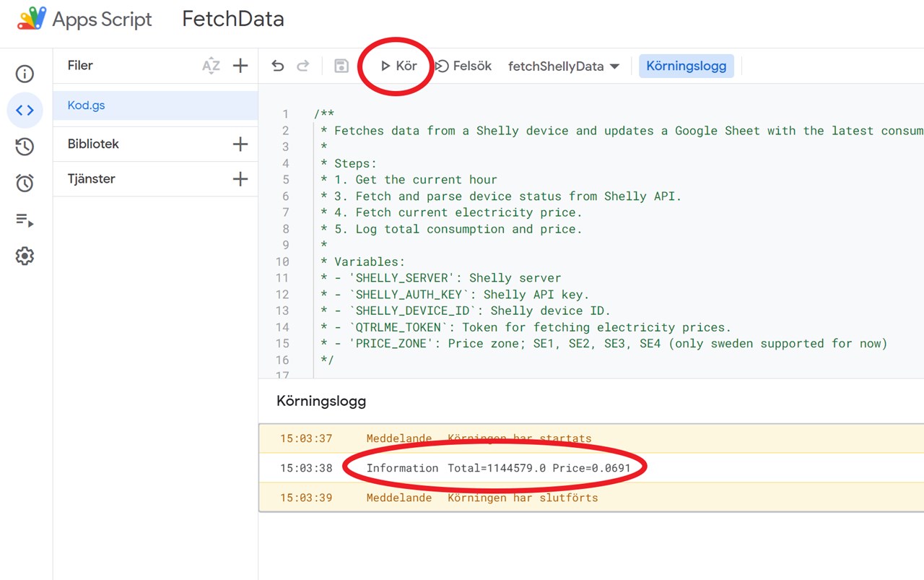This screenshot has height=580, width=924.
Task: Start debugging with Felsök button
Action: pos(463,66)
